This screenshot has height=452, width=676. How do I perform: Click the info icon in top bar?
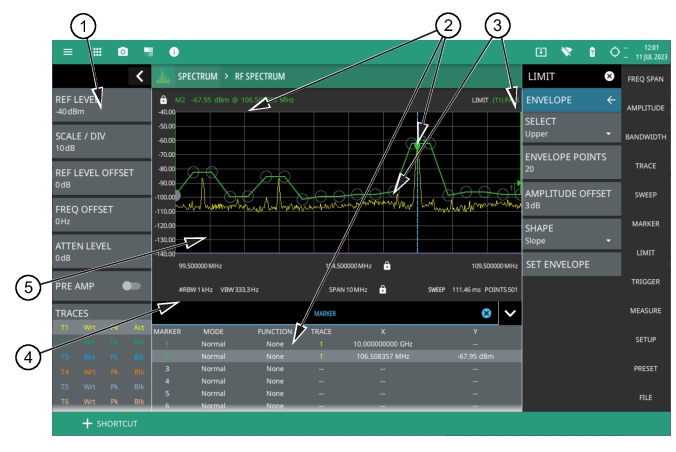coord(174,51)
